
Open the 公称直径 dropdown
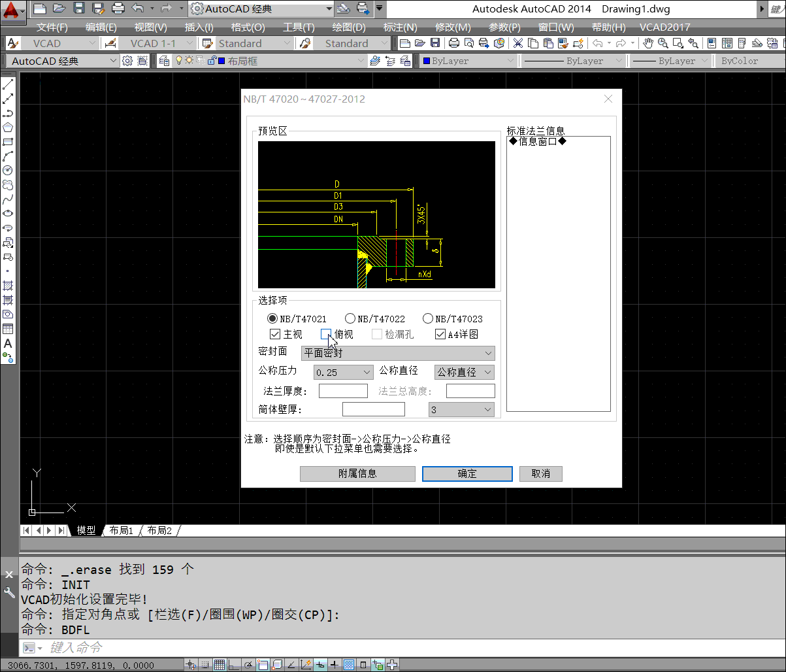coord(464,372)
